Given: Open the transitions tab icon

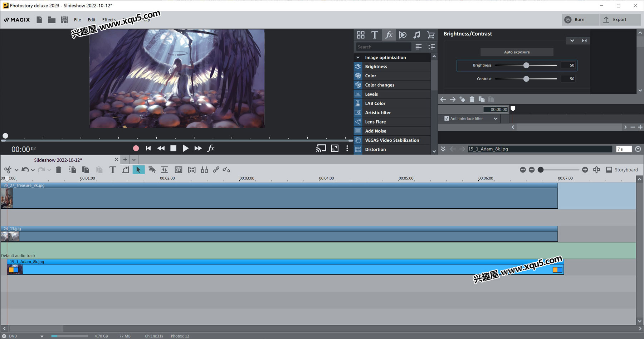Looking at the screenshot, I should pos(403,35).
